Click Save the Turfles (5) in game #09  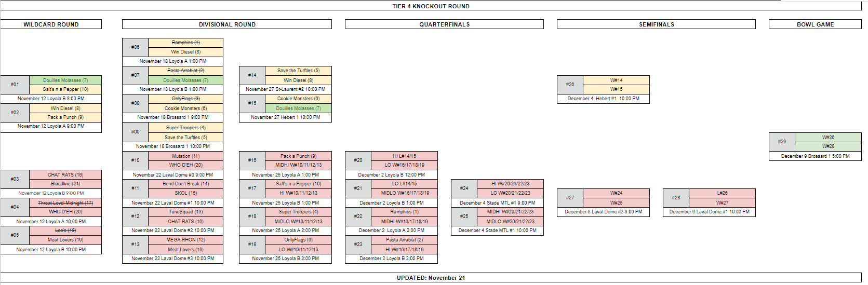(186, 138)
